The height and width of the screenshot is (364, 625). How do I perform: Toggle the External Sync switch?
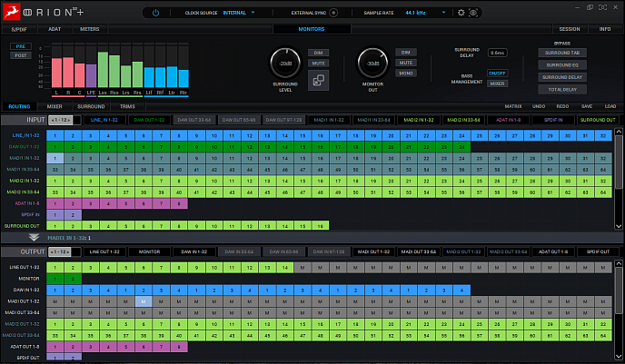coord(335,14)
